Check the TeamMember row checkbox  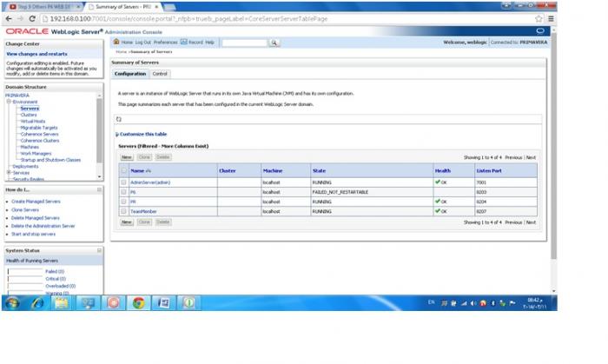[123, 211]
